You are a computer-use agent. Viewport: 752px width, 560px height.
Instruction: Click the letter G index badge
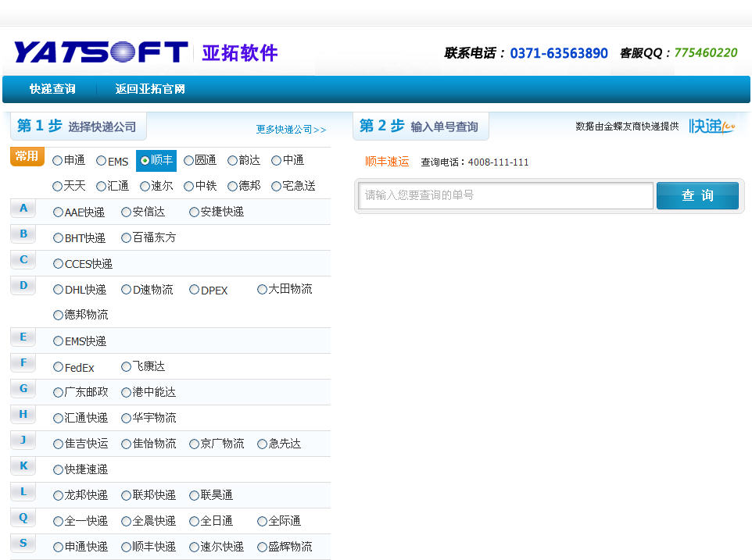(23, 389)
